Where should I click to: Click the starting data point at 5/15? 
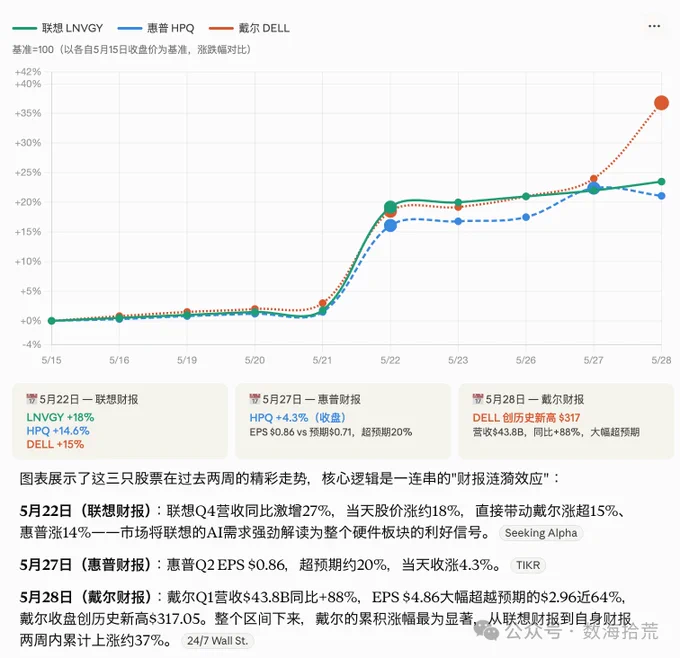tap(51, 321)
